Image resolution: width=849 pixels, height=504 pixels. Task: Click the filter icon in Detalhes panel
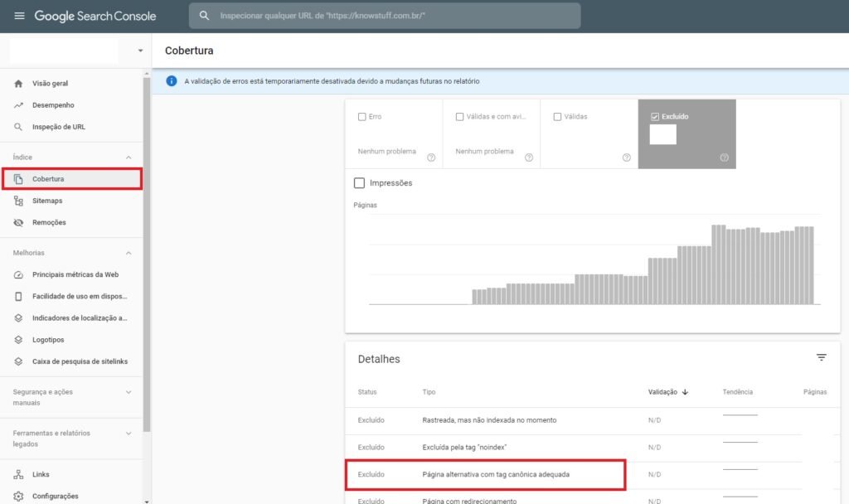pos(821,357)
